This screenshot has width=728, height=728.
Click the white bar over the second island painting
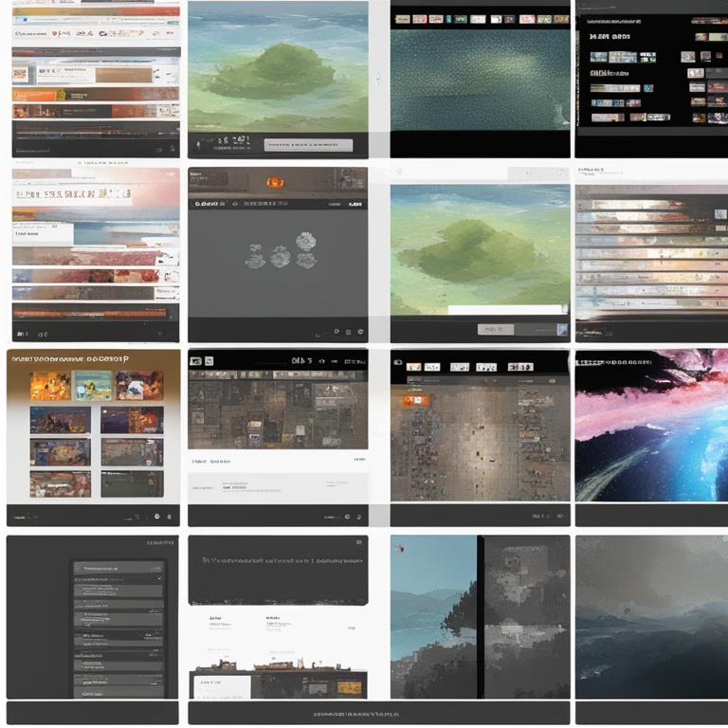(x=506, y=310)
